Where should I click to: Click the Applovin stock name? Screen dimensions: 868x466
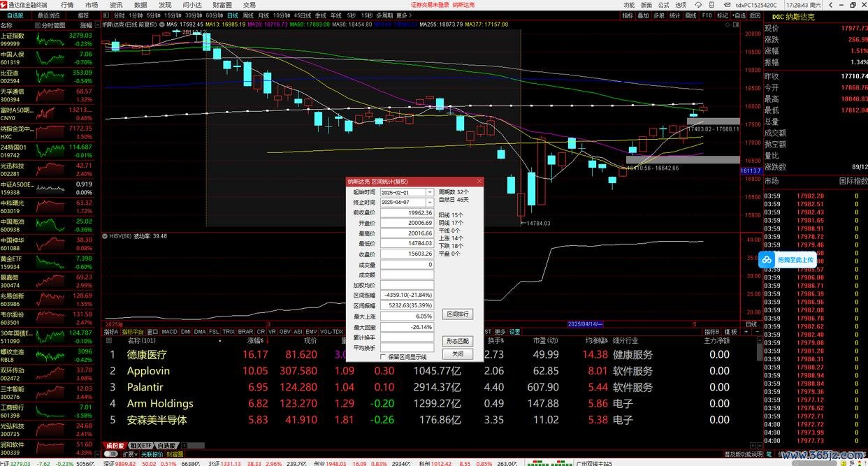(148, 371)
